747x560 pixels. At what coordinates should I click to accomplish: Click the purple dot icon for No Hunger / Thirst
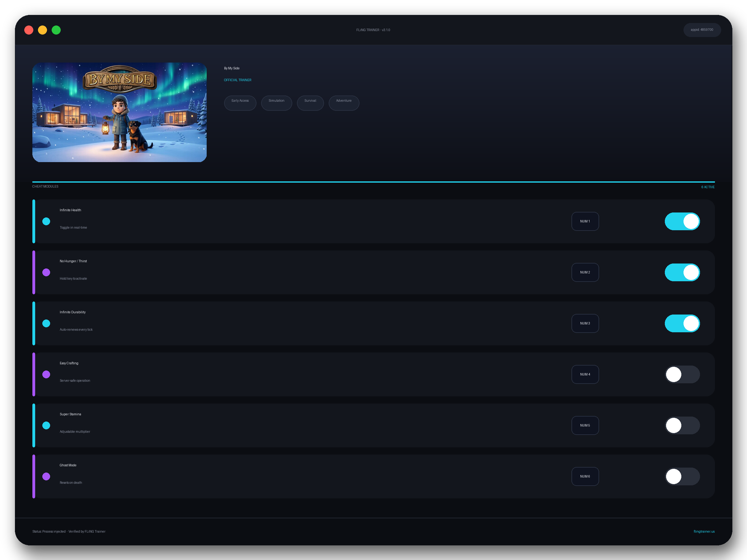46,273
